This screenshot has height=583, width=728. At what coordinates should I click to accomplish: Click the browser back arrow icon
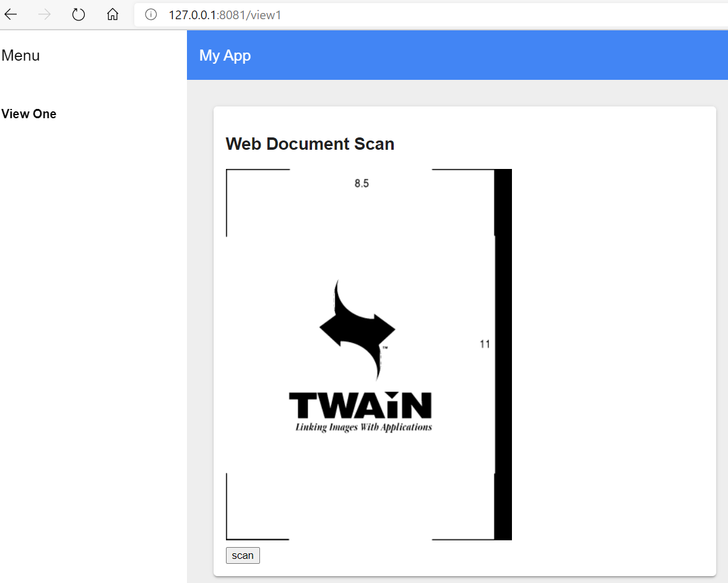[x=11, y=14]
